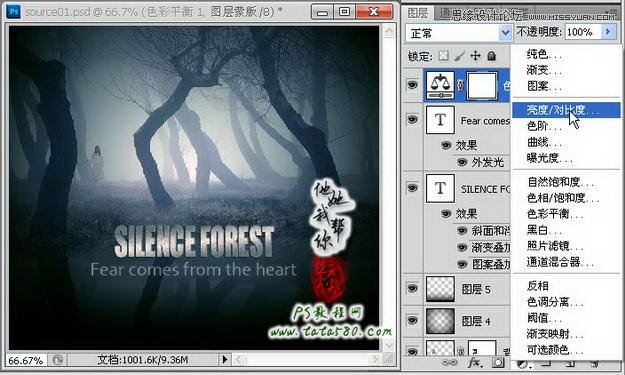Hide the color balance adjustment layer
Screen dimensions: 625x375
(412, 85)
